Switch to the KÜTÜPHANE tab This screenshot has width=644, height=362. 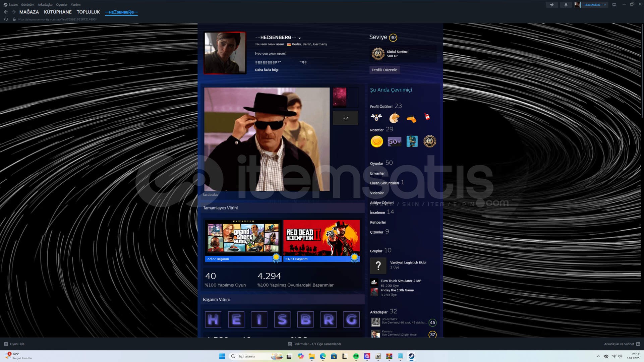[58, 12]
